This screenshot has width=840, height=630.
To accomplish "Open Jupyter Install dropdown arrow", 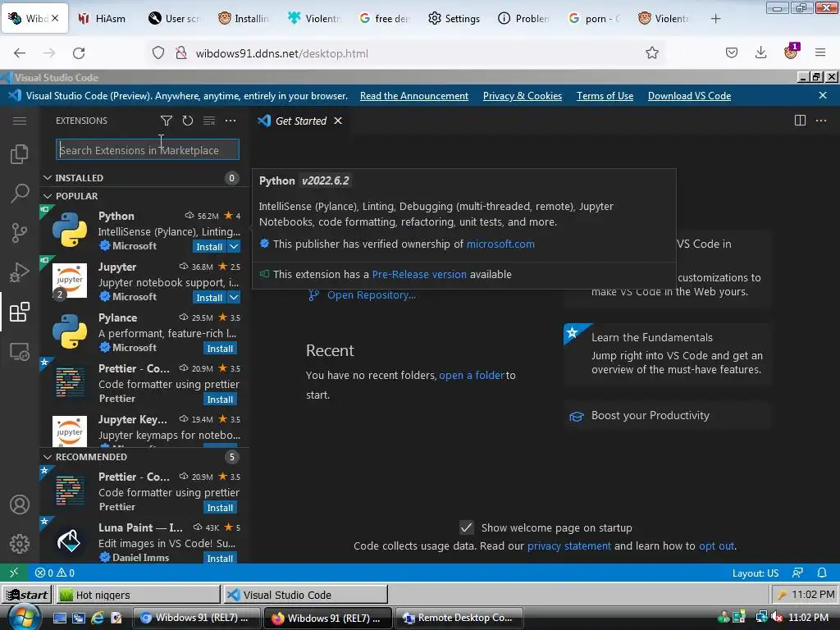I will pos(234,297).
